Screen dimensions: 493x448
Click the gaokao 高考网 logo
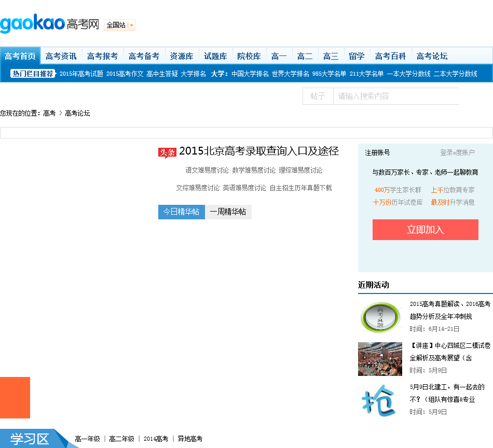coord(50,23)
